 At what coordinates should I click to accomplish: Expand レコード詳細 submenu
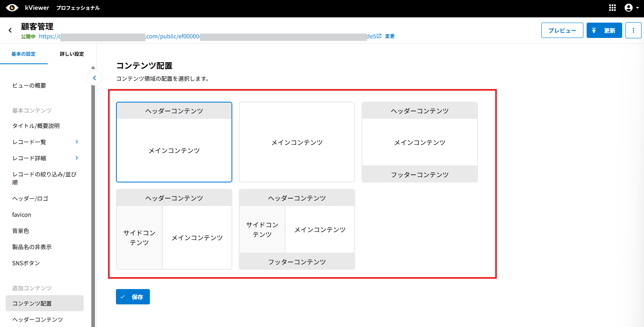click(x=77, y=158)
